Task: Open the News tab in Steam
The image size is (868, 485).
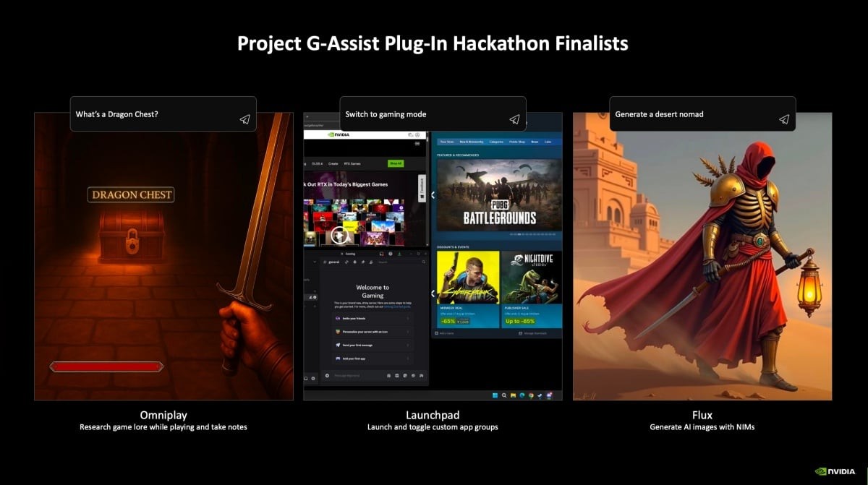Action: click(x=535, y=142)
